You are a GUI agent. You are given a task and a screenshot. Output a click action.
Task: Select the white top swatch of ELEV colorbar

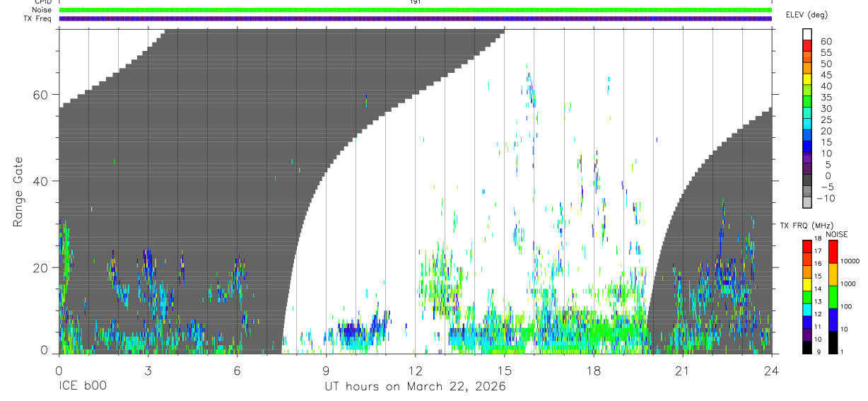tap(807, 33)
